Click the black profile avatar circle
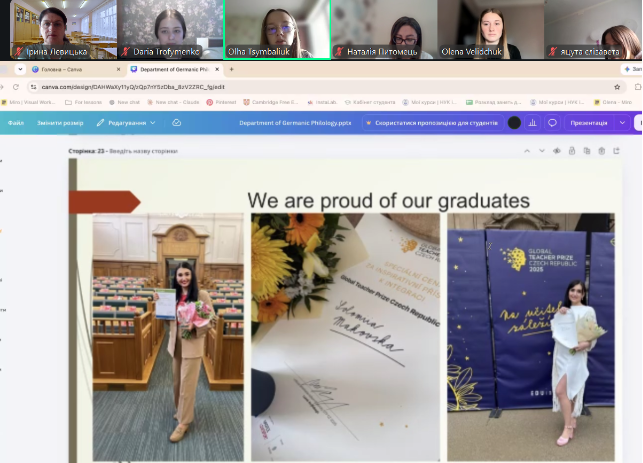 tap(514, 123)
